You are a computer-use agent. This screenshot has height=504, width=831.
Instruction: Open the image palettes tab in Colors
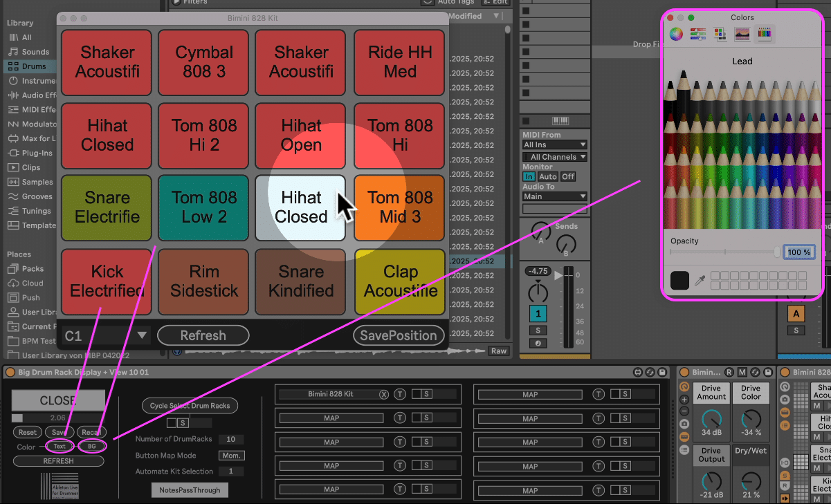[x=742, y=34]
